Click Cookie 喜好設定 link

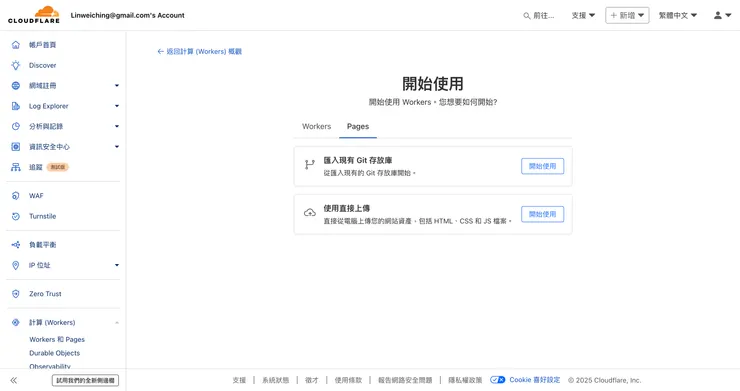click(x=535, y=380)
